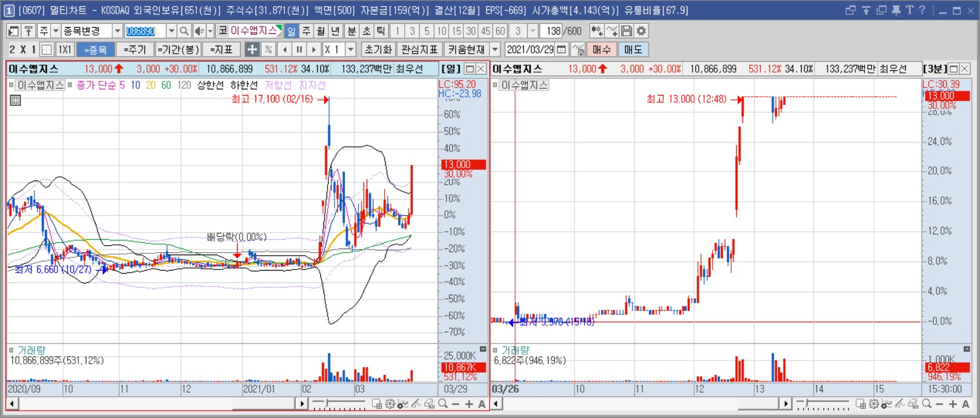
Task: Toggle 거래량 volume marker in right chart
Action: pos(496,350)
